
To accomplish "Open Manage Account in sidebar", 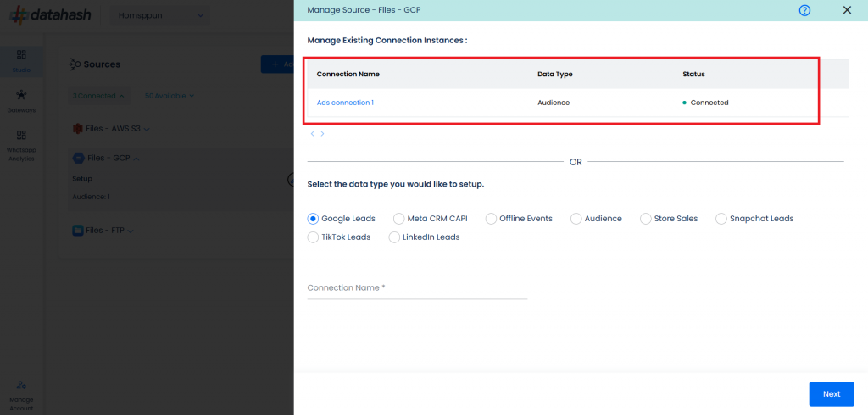I will coord(21,397).
